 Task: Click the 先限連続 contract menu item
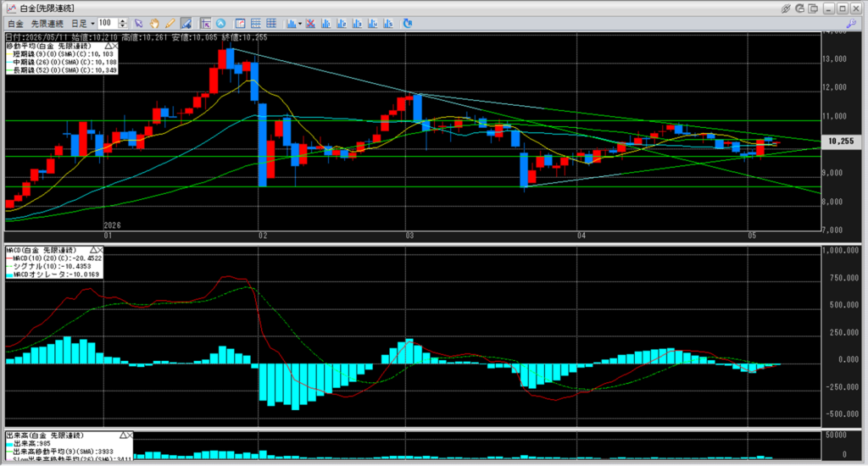click(x=47, y=23)
